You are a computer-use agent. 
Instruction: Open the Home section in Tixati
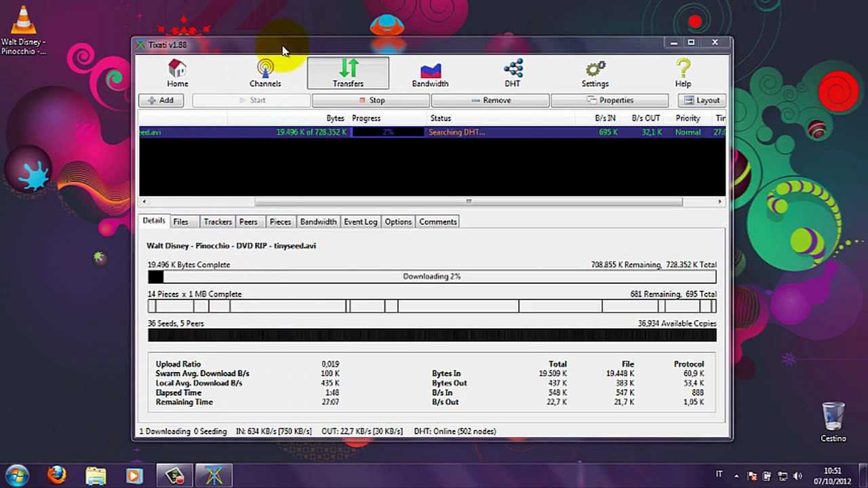point(178,73)
